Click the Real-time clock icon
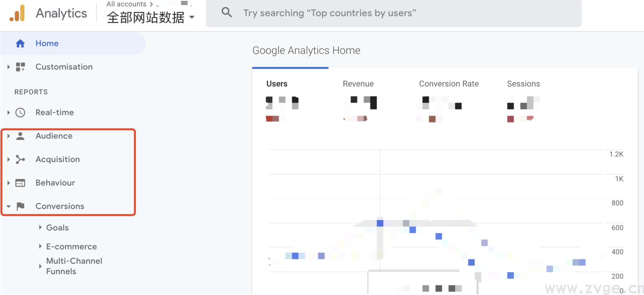Screen dimensions: 644x295 (20, 112)
